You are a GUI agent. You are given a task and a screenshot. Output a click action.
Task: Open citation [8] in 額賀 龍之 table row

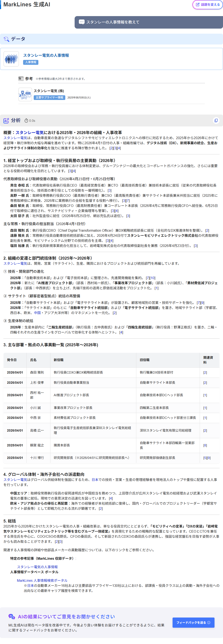pyautogui.click(x=205, y=445)
